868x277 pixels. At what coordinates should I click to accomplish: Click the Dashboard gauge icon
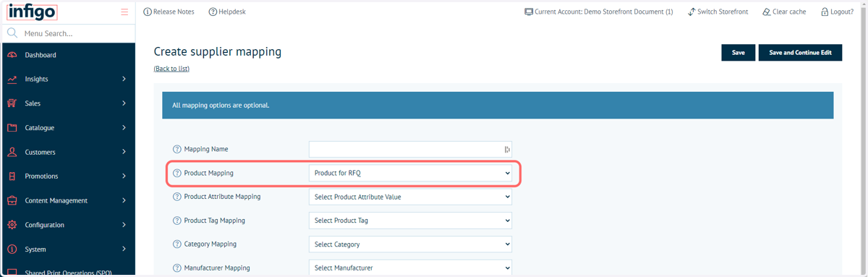coord(12,55)
